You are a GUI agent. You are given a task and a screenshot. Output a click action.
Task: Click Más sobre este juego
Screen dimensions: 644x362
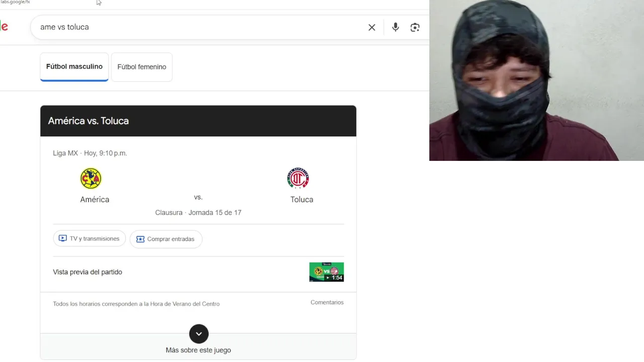click(x=198, y=350)
